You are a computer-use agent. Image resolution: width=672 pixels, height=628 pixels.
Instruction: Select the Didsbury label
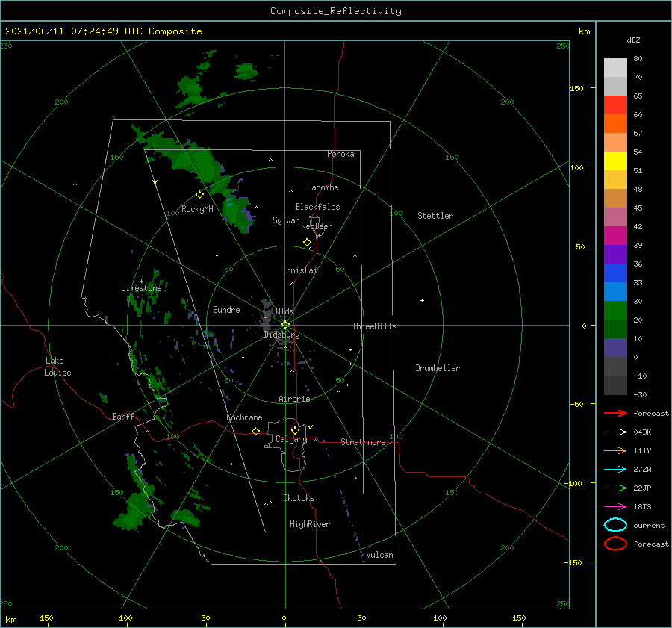pyautogui.click(x=281, y=335)
